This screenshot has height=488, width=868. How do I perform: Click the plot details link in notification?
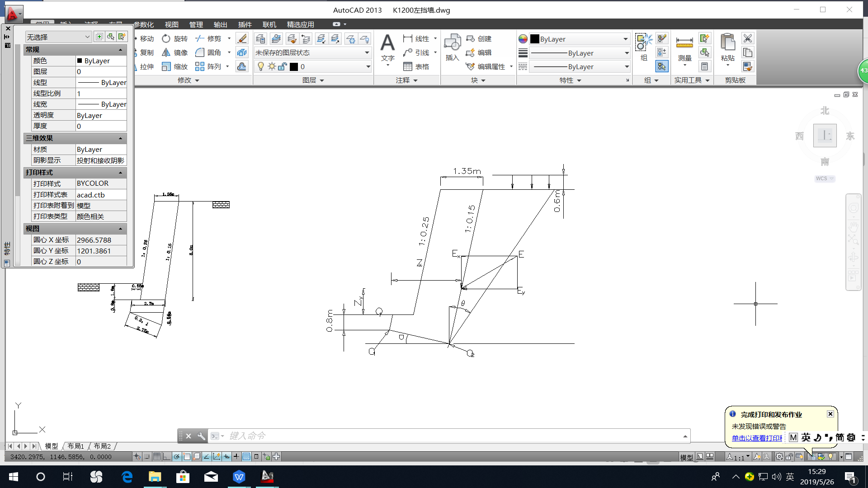point(757,438)
